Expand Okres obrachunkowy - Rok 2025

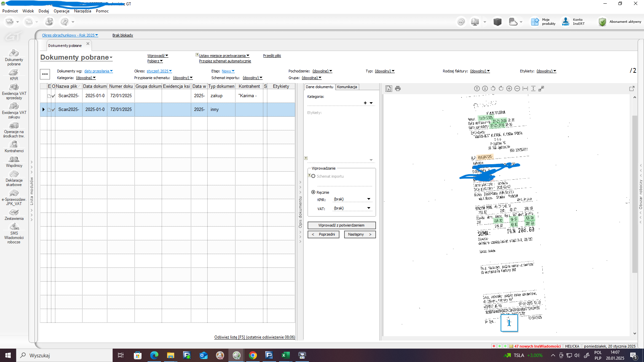pyautogui.click(x=70, y=35)
